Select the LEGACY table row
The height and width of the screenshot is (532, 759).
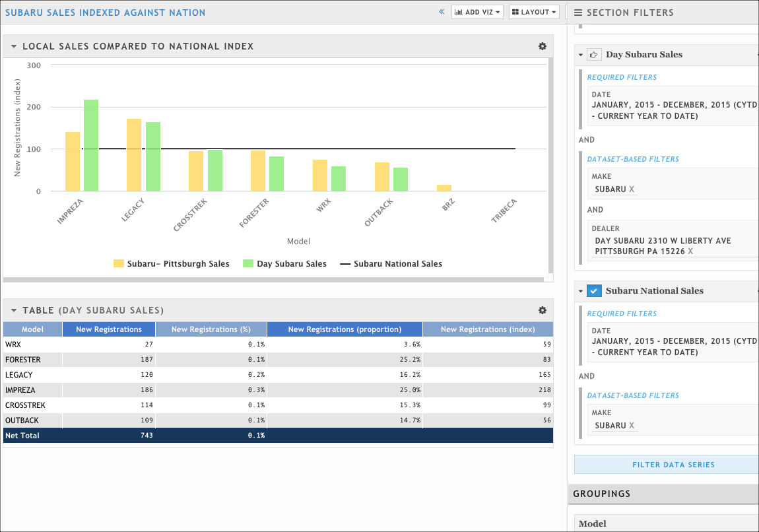click(278, 375)
